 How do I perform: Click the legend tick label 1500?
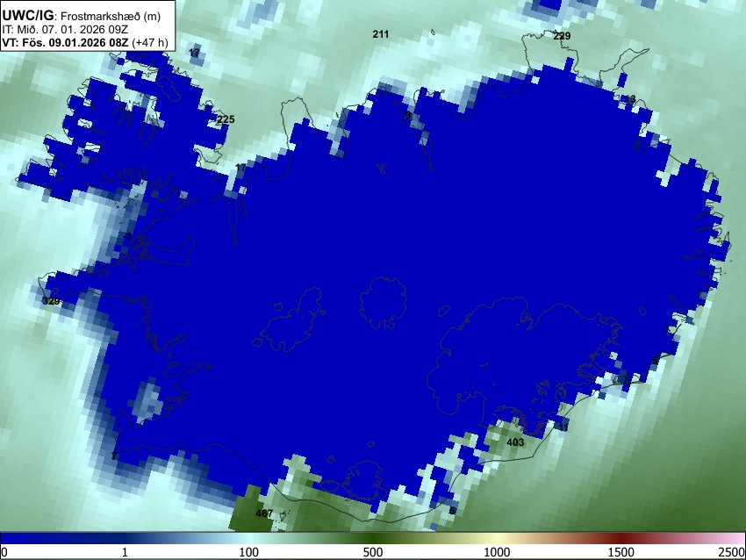click(x=621, y=552)
